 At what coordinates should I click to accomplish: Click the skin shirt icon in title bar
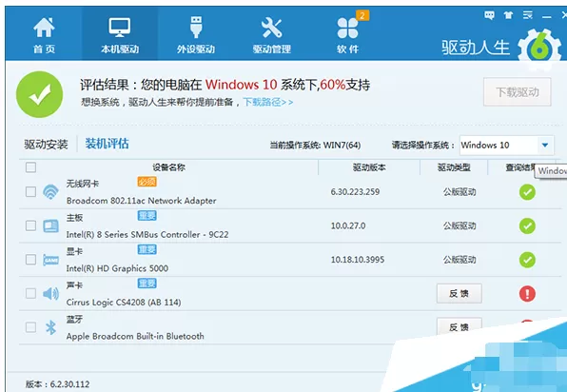click(x=508, y=15)
